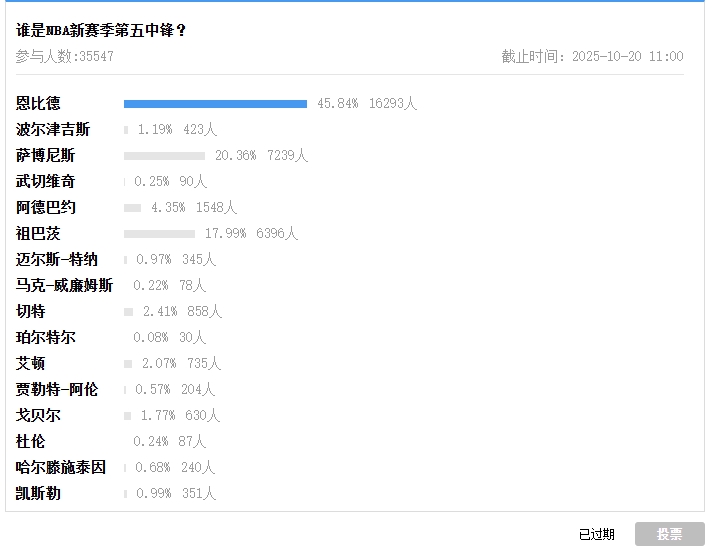Pick the 哈尔滕施泰因 option
This screenshot has width=712, height=554.
pos(61,467)
